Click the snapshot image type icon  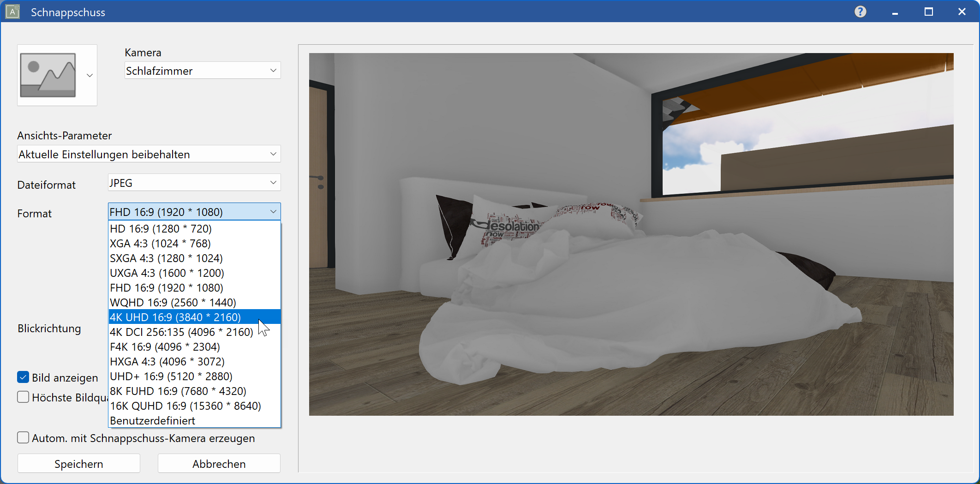48,75
